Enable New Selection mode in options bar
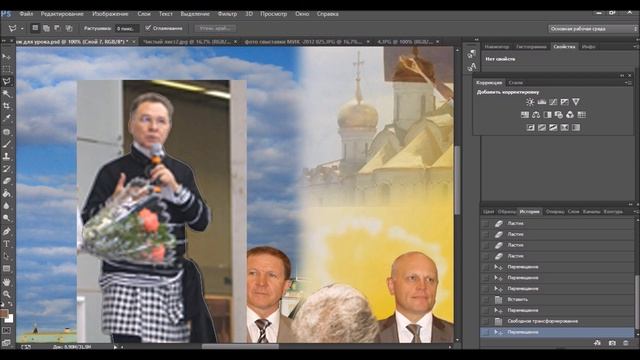 35,28
